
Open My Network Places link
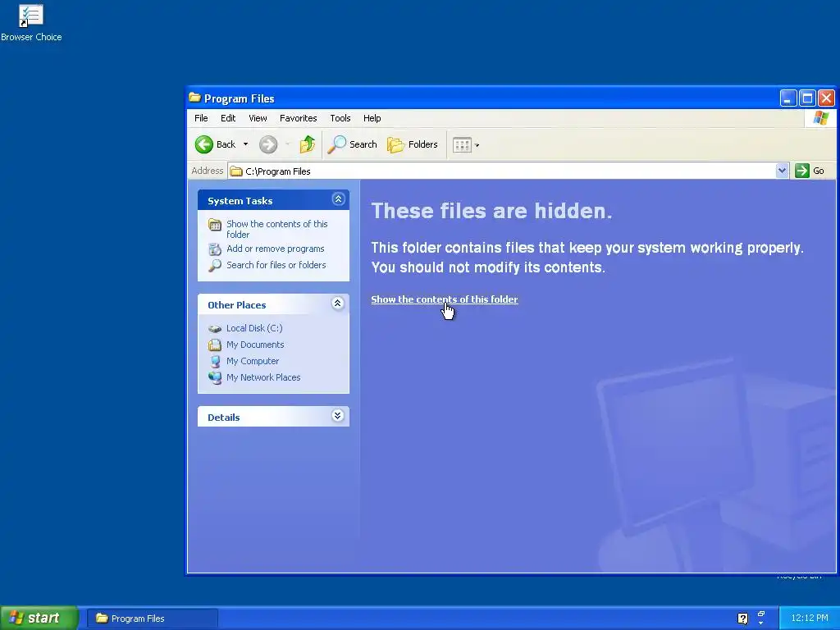tap(263, 377)
